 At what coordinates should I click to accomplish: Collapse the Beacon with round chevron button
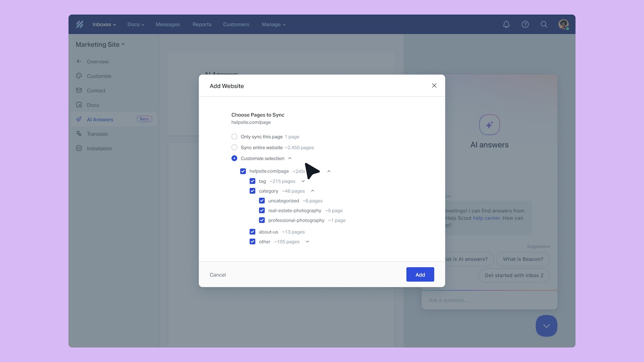[x=547, y=326]
